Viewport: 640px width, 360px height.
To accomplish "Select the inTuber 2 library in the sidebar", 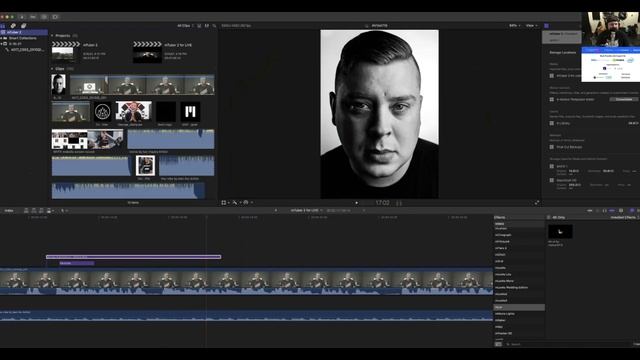I will (x=24, y=32).
